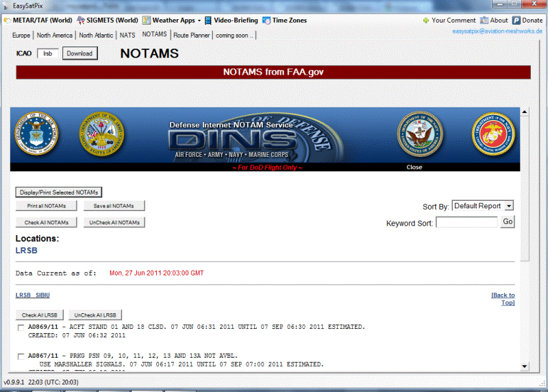Switch to the North Atlantic tab
Viewport: 548px width, 392px height.
coord(96,36)
